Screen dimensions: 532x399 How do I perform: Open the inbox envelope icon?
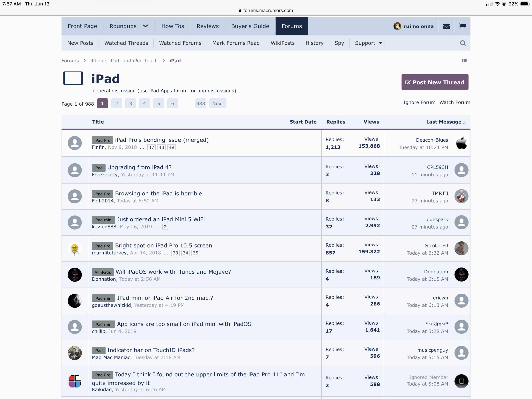click(446, 26)
